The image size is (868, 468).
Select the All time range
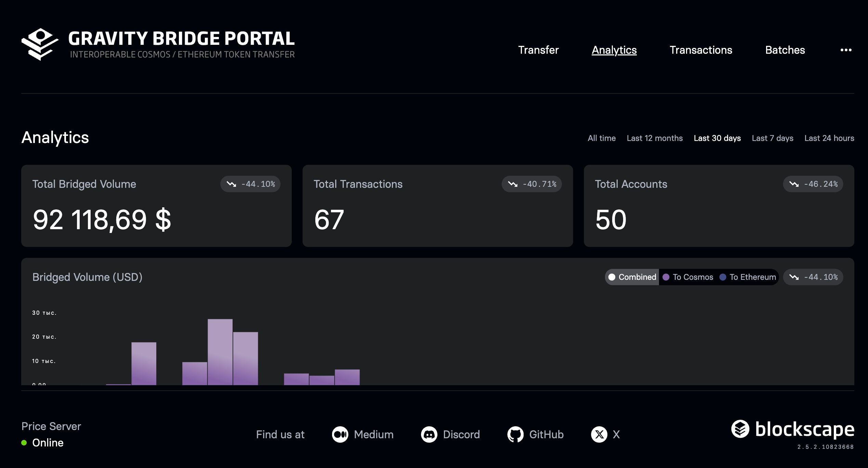(x=602, y=138)
